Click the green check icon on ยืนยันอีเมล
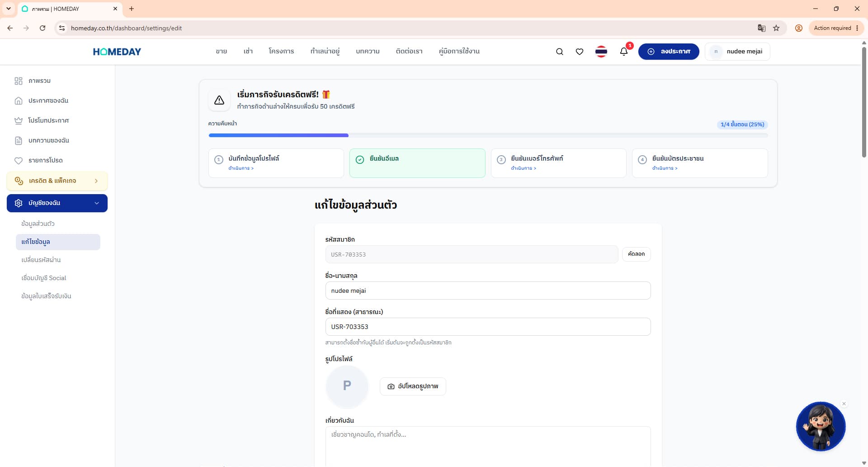Screen dimensions: 868x467 tap(360, 159)
